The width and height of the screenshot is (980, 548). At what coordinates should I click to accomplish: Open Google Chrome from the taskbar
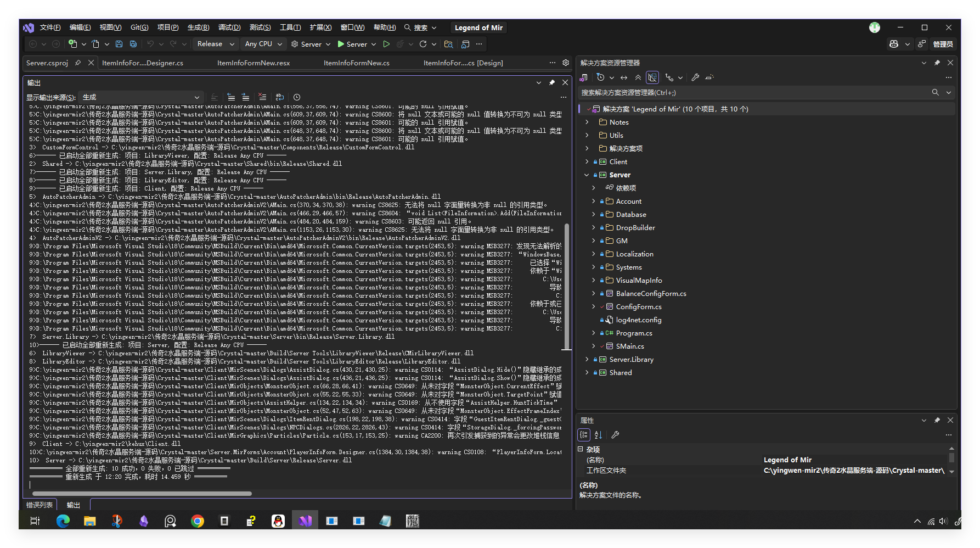coord(197,521)
